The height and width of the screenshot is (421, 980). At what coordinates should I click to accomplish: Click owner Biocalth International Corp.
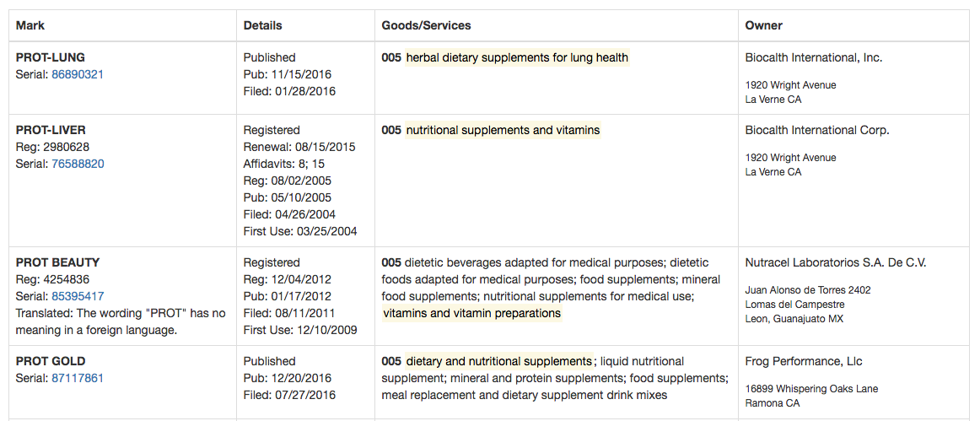[817, 130]
